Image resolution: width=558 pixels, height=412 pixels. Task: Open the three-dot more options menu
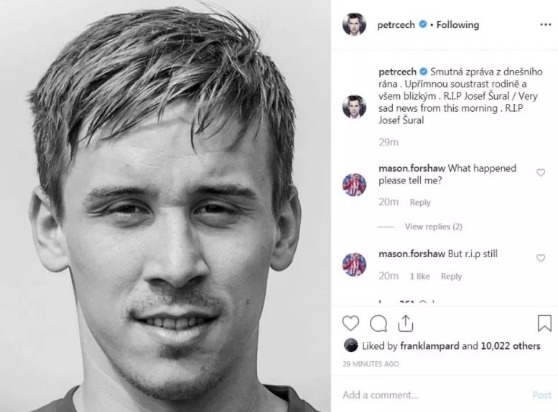546,25
